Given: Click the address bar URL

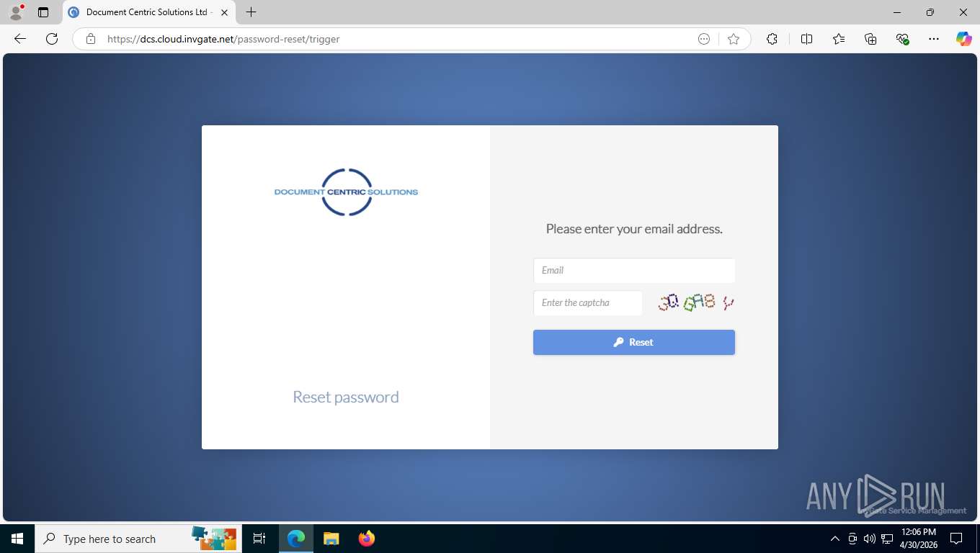Looking at the screenshot, I should (x=223, y=39).
